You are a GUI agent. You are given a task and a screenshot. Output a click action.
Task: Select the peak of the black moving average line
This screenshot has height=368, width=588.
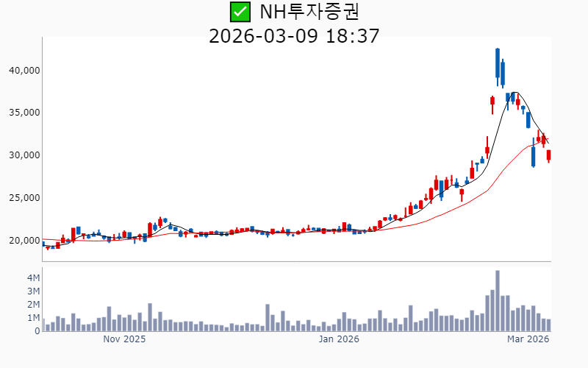[516, 93]
